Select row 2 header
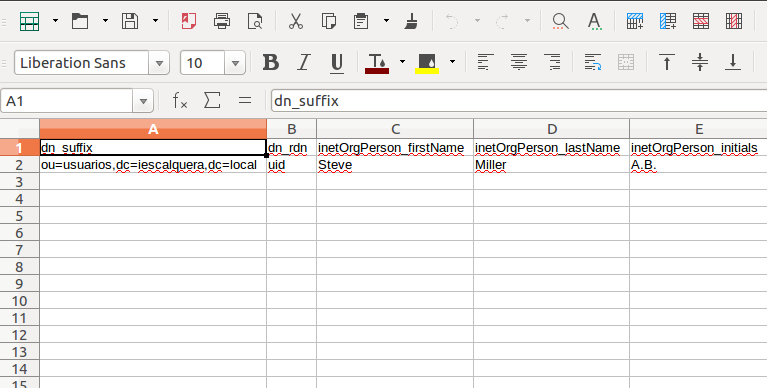 tap(20, 165)
